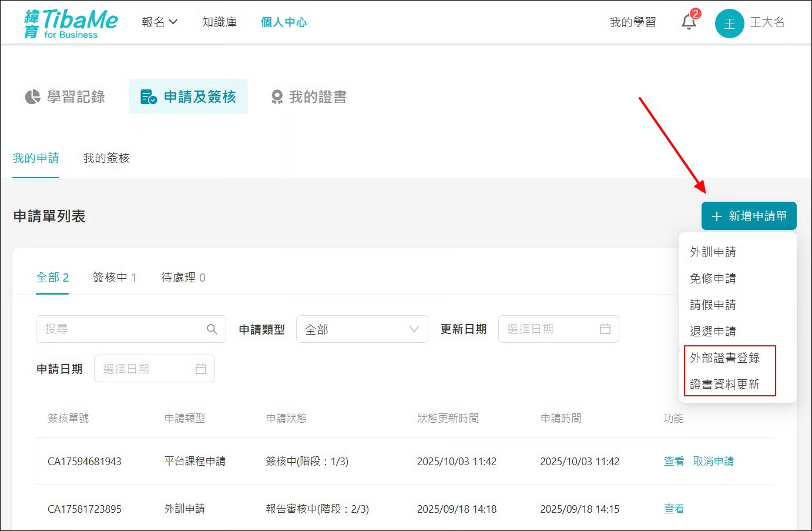Focus the 搜尋 text input field
812x531 pixels.
pos(120,329)
